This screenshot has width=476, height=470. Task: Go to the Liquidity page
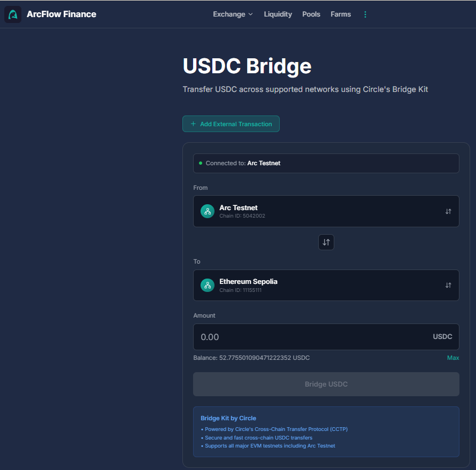(x=278, y=14)
